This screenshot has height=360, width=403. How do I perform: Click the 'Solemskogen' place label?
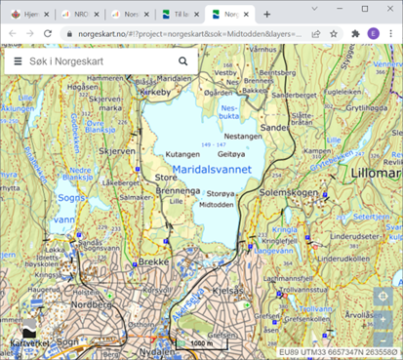(289, 192)
